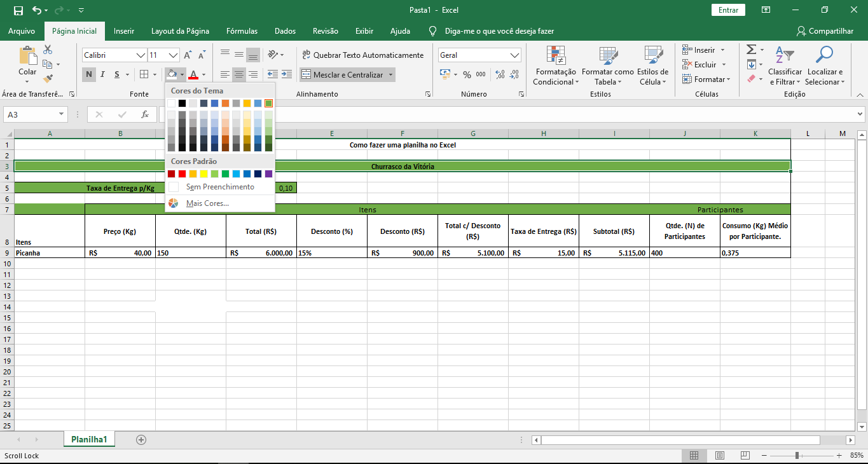Toggle Quebrar Texto Automaticamente
868x464 pixels.
click(x=362, y=55)
